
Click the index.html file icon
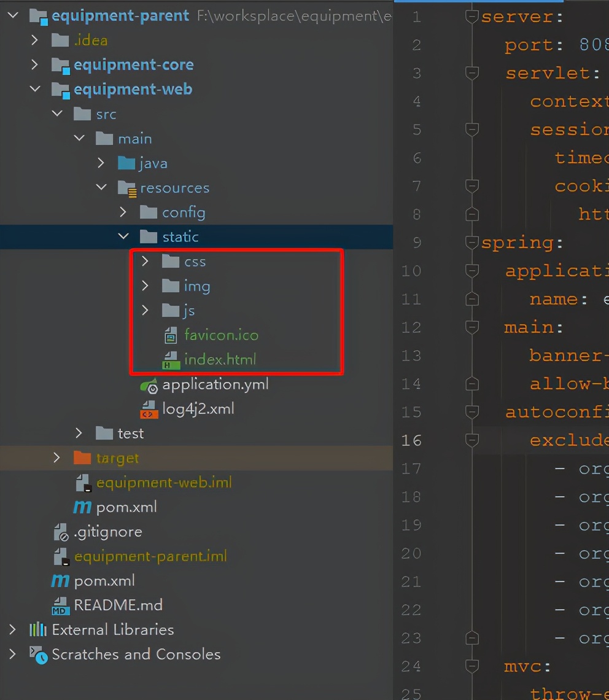point(170,360)
